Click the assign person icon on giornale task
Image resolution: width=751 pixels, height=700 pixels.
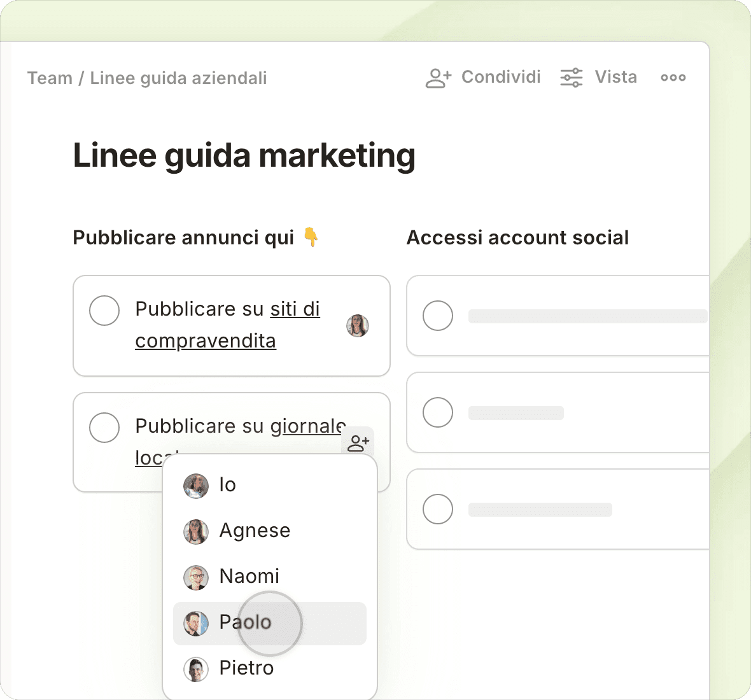pyautogui.click(x=358, y=442)
